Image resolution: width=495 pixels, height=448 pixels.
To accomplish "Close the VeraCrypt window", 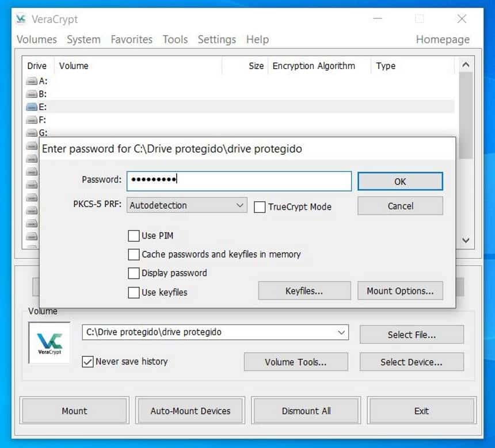I will click(x=462, y=19).
